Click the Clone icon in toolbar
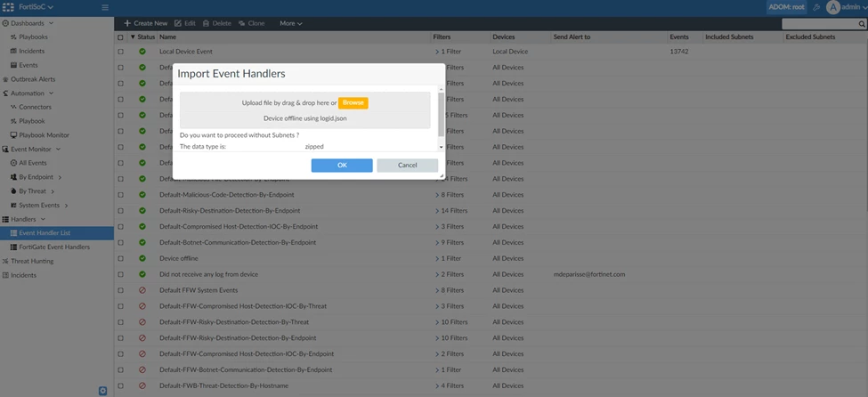This screenshot has width=868, height=397. [x=242, y=23]
